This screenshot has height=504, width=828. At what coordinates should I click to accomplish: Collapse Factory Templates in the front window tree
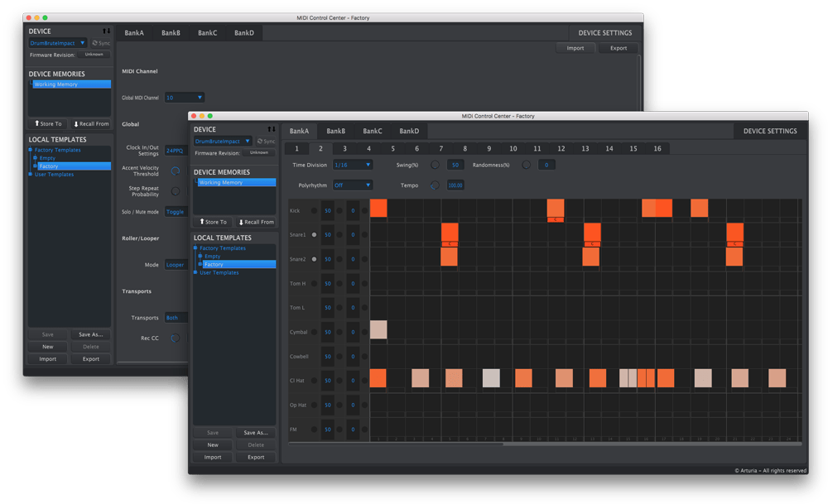[x=195, y=248]
